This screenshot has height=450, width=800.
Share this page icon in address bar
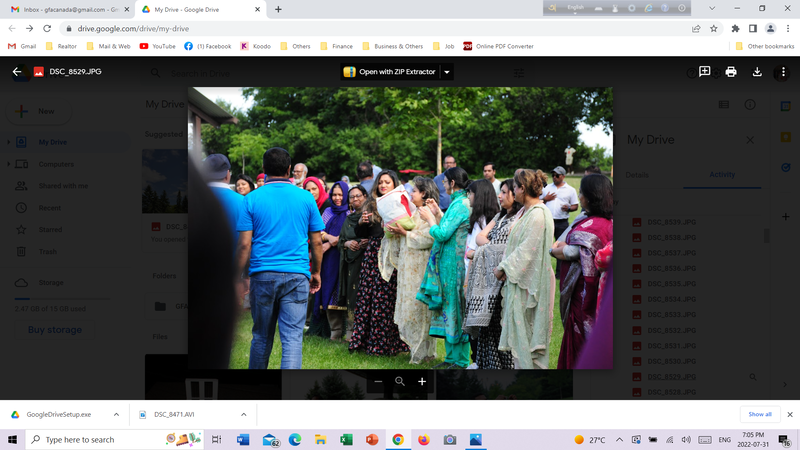[x=696, y=29]
